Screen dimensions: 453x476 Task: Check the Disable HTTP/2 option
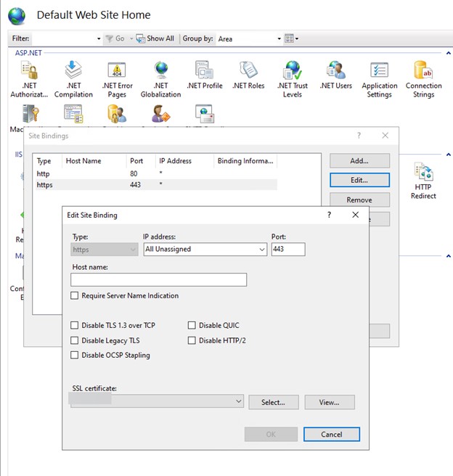(x=192, y=340)
